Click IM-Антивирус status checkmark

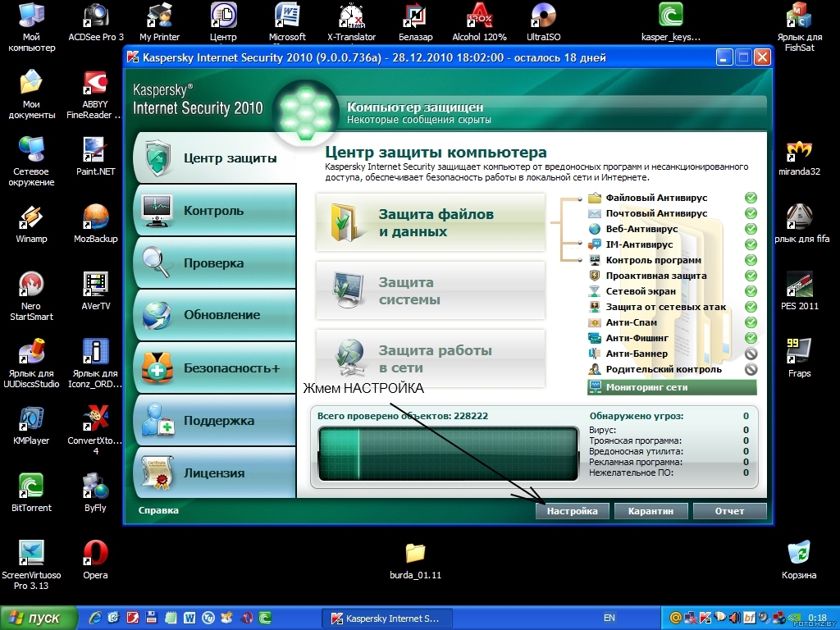[x=751, y=244]
